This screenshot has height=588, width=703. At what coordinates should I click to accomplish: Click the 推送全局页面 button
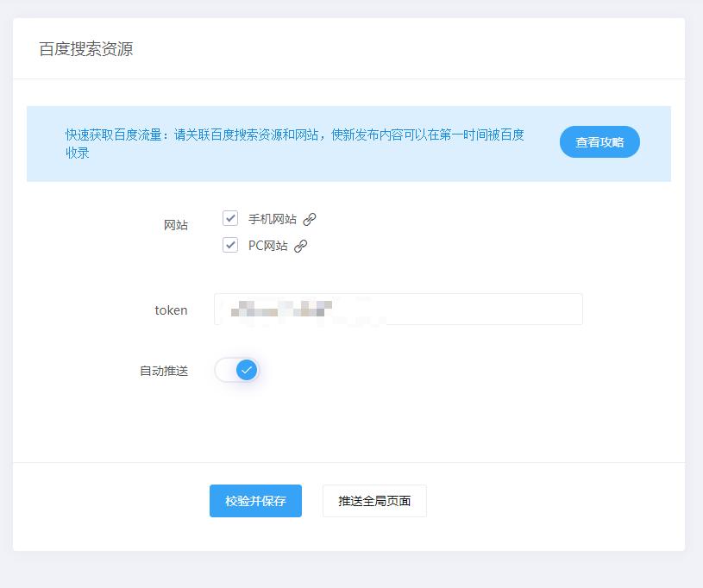pyautogui.click(x=374, y=500)
